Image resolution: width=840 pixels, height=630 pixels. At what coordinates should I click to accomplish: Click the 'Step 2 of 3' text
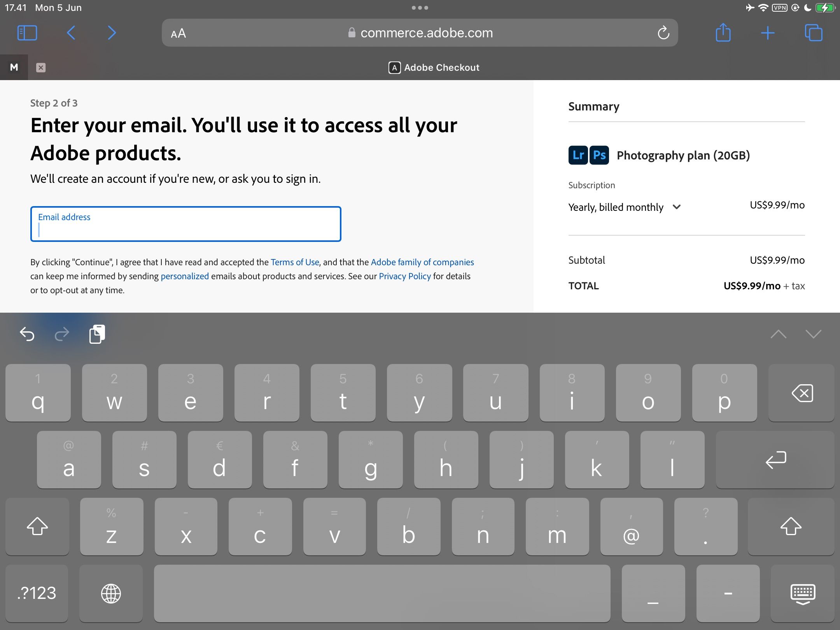54,103
